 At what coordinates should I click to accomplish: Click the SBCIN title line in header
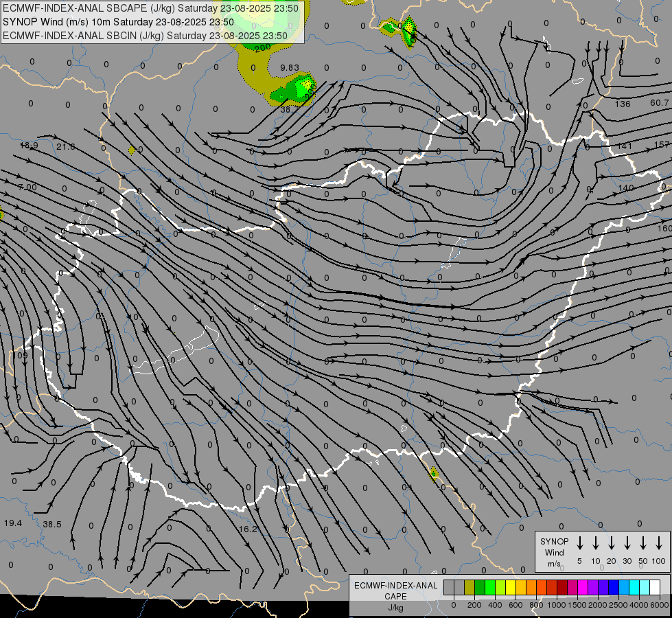tap(146, 36)
